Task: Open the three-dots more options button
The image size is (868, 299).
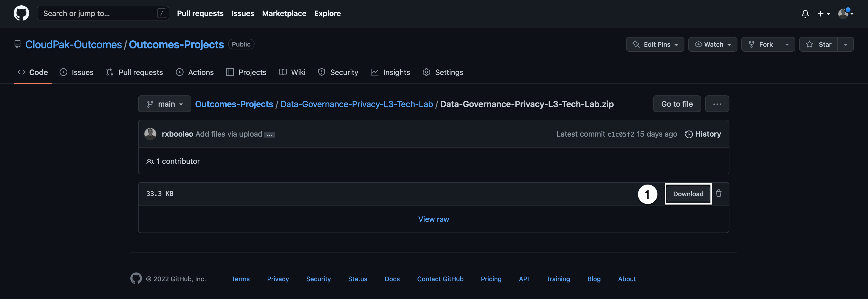Action: pyautogui.click(x=717, y=104)
